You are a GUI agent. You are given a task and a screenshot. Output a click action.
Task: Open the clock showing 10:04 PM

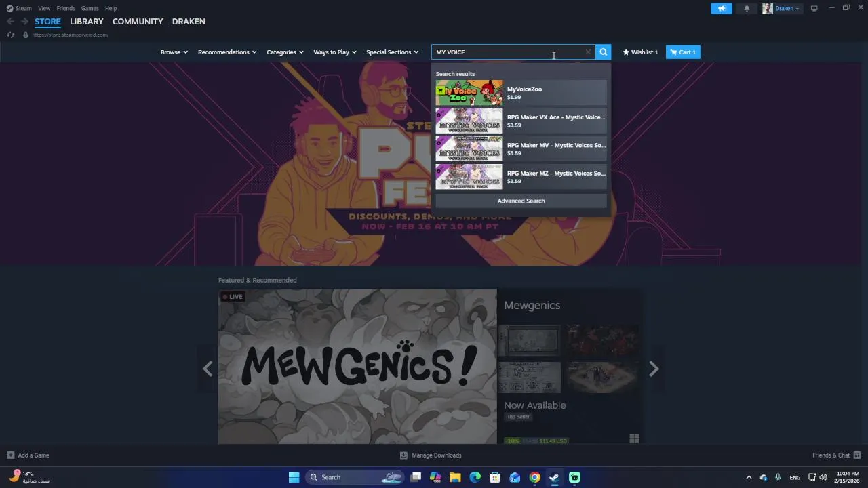pyautogui.click(x=847, y=477)
